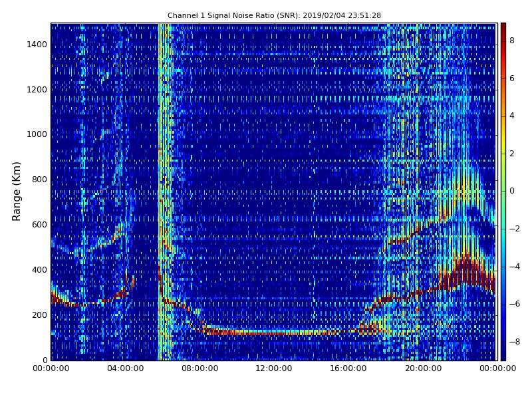Click the 04:00:00 time axis label

tap(126, 368)
